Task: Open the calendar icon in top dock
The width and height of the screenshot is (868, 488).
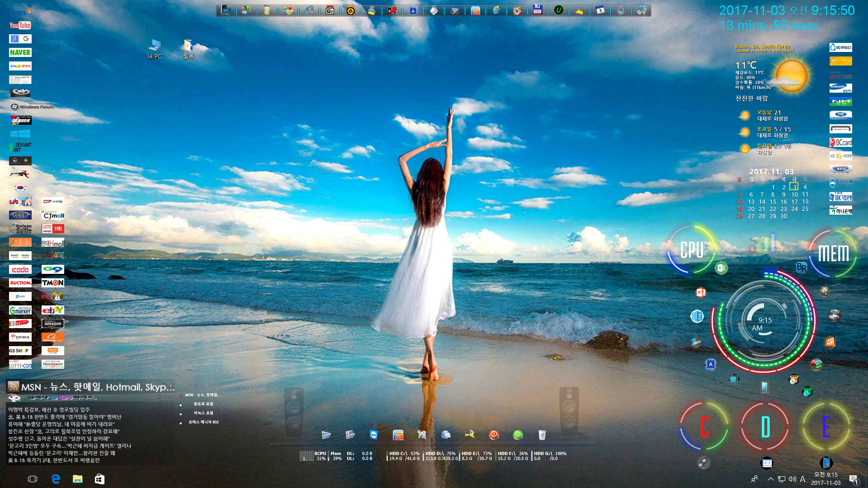Action: [600, 10]
